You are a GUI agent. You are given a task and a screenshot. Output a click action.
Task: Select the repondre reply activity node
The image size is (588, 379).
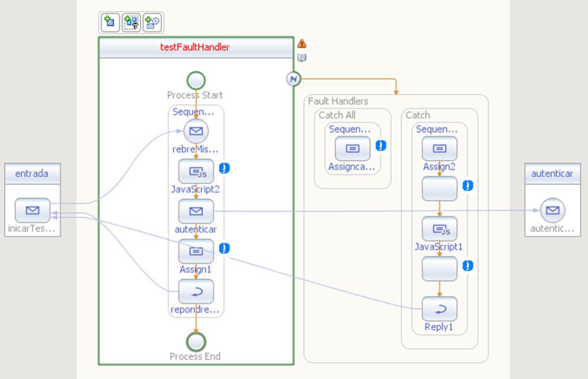pos(196,291)
